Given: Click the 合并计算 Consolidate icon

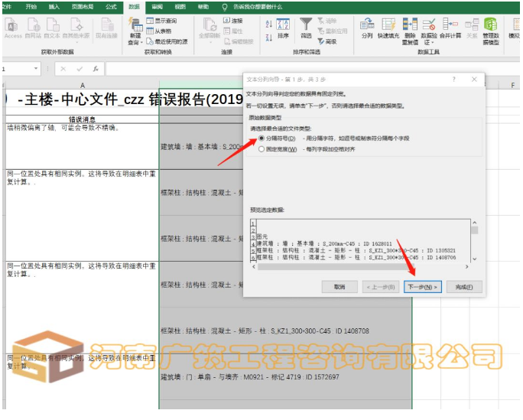Looking at the screenshot, I should coord(452,26).
